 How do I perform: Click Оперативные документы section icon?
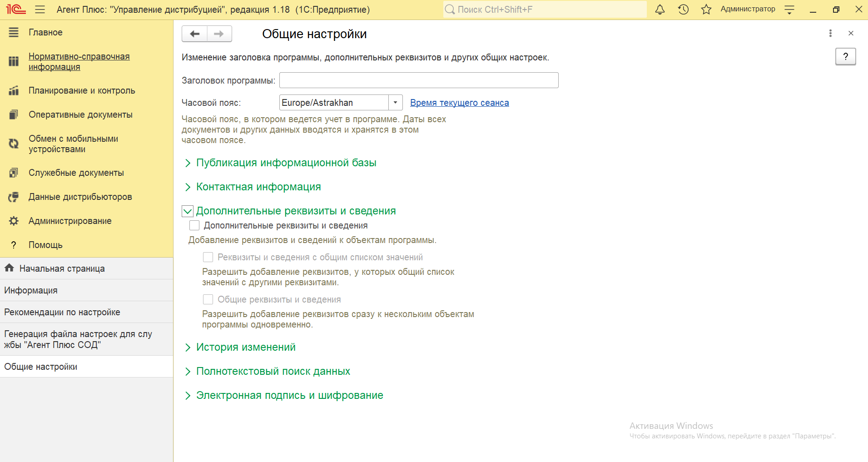click(x=14, y=114)
